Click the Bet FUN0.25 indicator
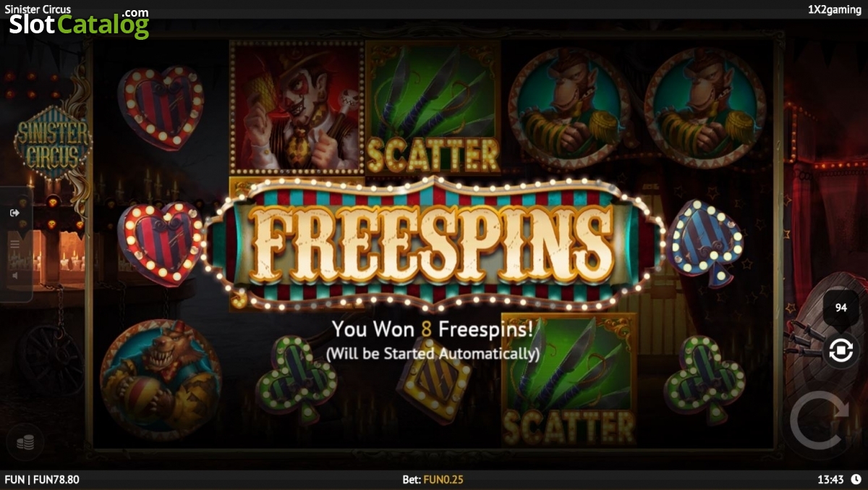Screen dimensions: 868x490 point(433,480)
